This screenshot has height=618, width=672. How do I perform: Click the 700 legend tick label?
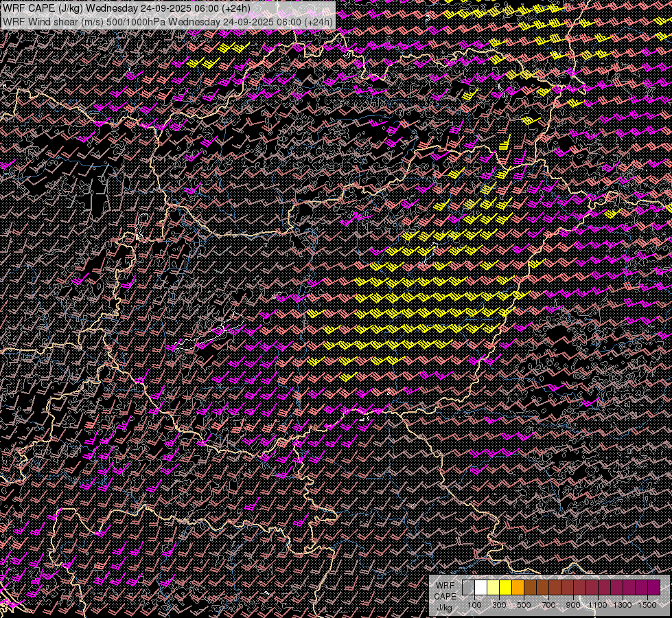coord(548,604)
